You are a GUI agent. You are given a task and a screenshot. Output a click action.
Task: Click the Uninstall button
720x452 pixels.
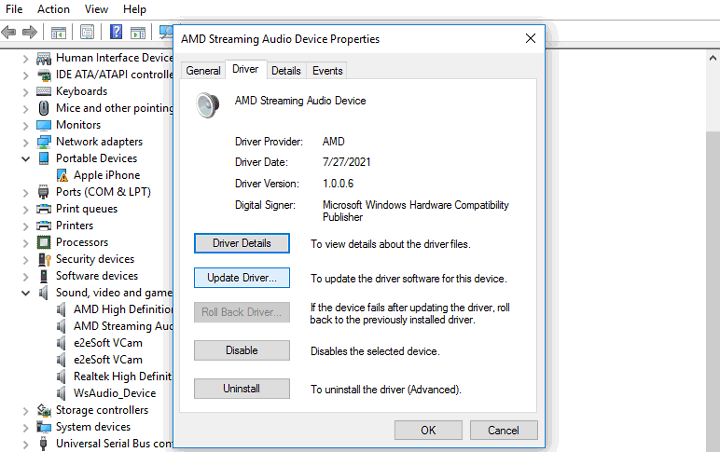(241, 388)
